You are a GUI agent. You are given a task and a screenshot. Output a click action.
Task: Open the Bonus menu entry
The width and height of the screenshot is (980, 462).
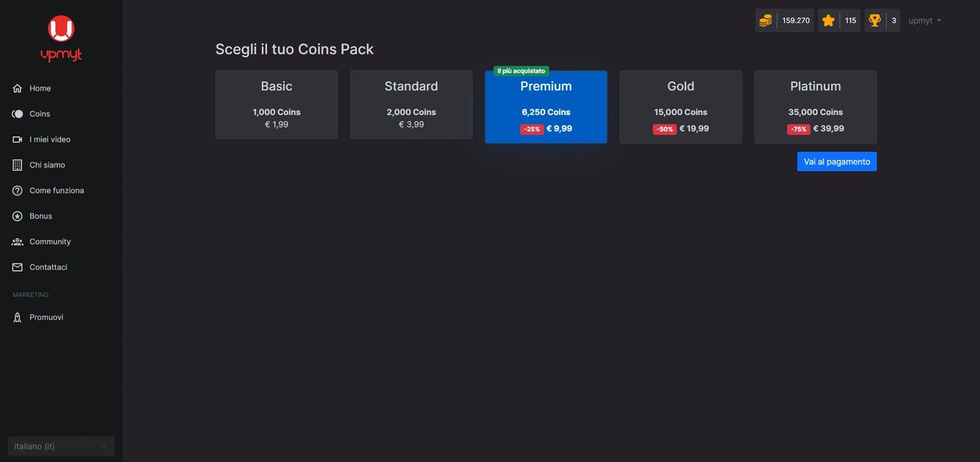click(x=42, y=215)
